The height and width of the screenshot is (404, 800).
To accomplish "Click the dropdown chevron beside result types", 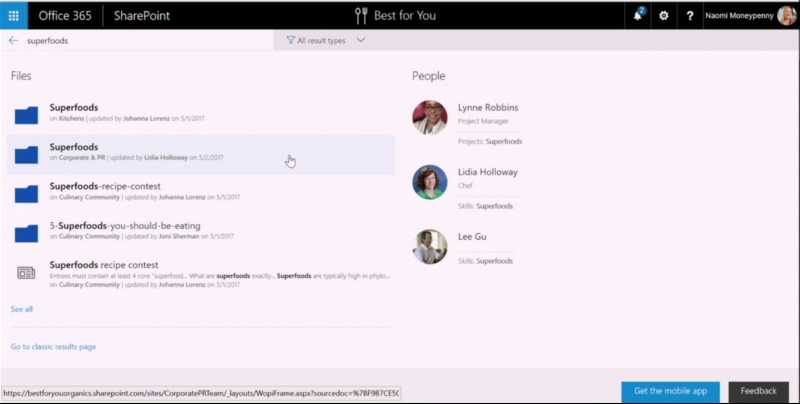I will click(361, 40).
